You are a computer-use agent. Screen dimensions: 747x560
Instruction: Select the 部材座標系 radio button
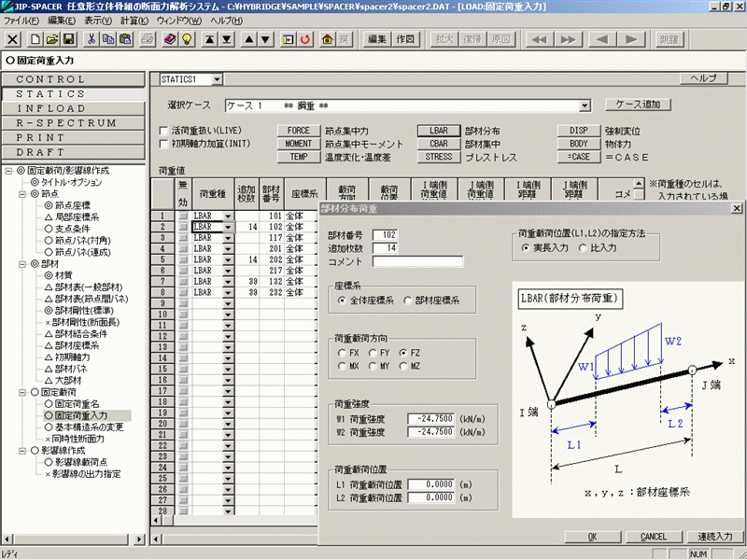coord(407,300)
